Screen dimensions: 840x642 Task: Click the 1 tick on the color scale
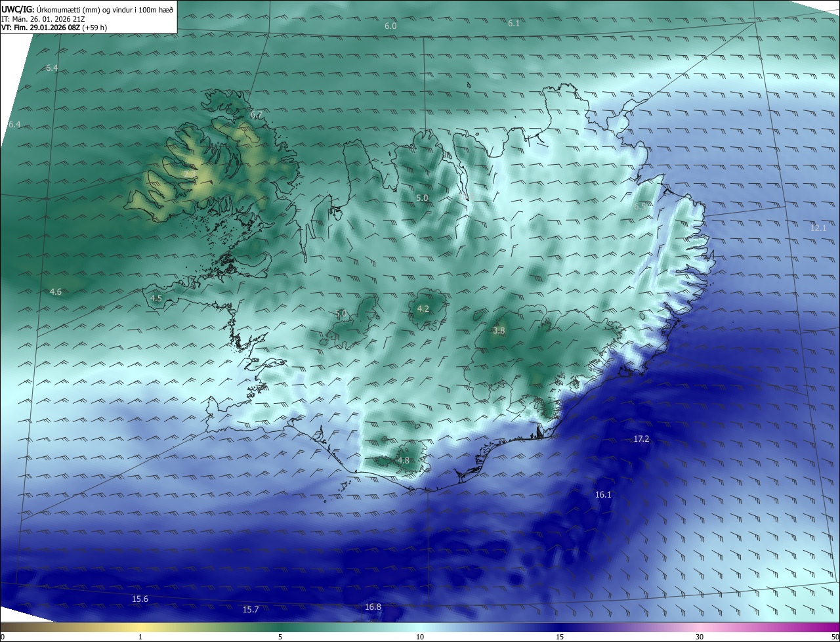coord(140,637)
